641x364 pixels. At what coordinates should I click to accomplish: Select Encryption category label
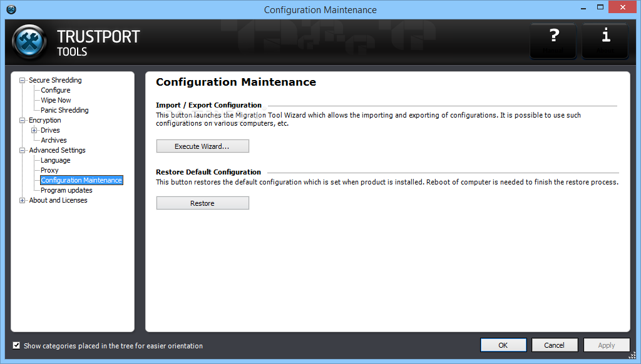pos(45,120)
